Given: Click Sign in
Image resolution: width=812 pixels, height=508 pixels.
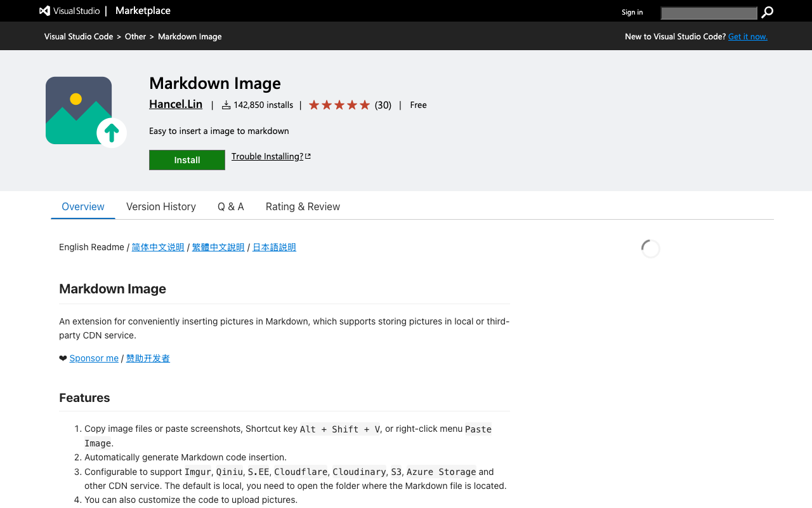Looking at the screenshot, I should point(632,12).
